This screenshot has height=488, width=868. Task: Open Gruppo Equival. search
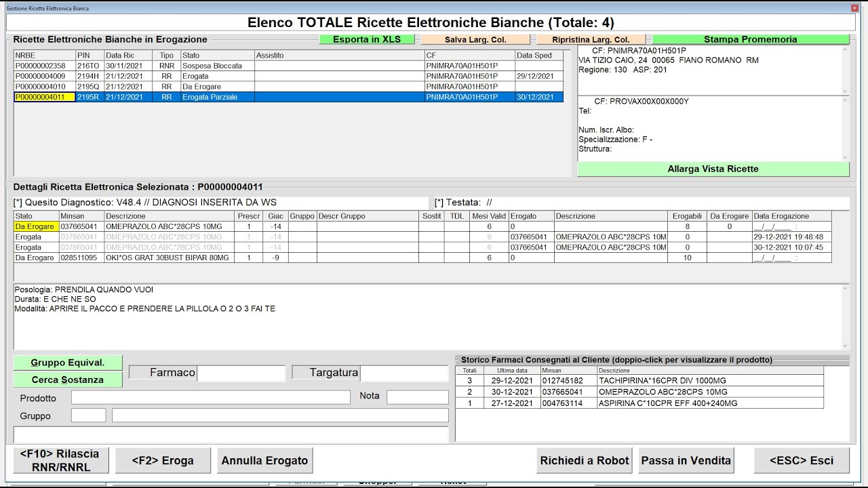pos(68,363)
